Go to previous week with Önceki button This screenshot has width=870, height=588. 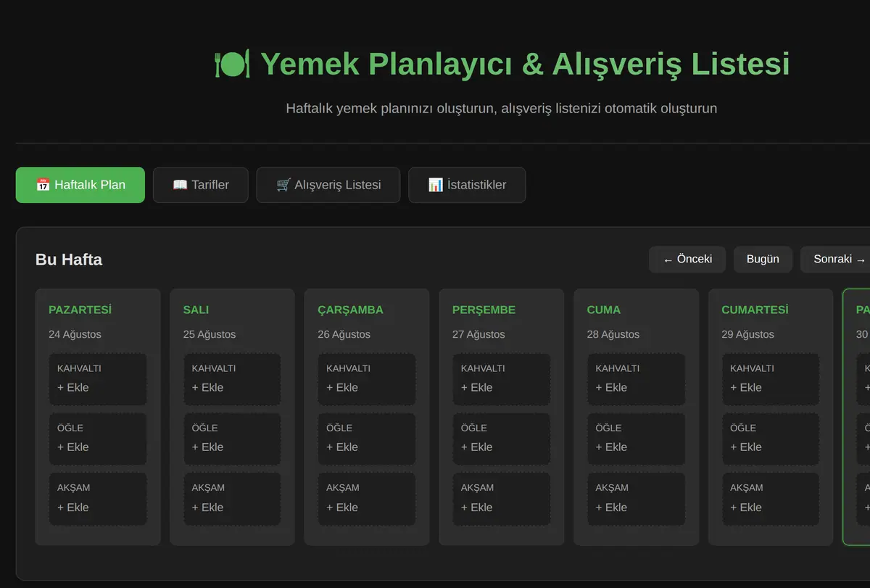point(687,260)
